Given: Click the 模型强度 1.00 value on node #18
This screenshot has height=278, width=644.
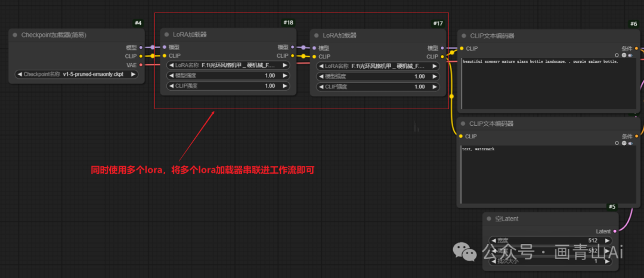Looking at the screenshot, I should tap(270, 76).
